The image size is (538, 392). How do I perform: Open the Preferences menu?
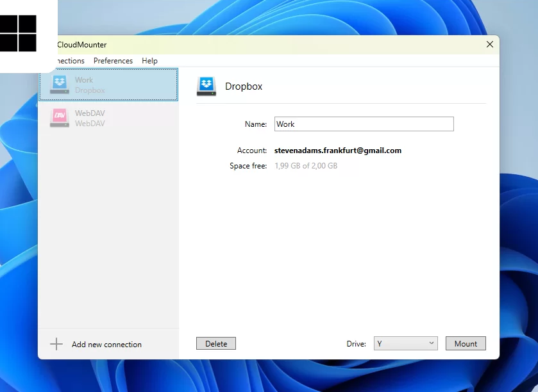tap(113, 61)
